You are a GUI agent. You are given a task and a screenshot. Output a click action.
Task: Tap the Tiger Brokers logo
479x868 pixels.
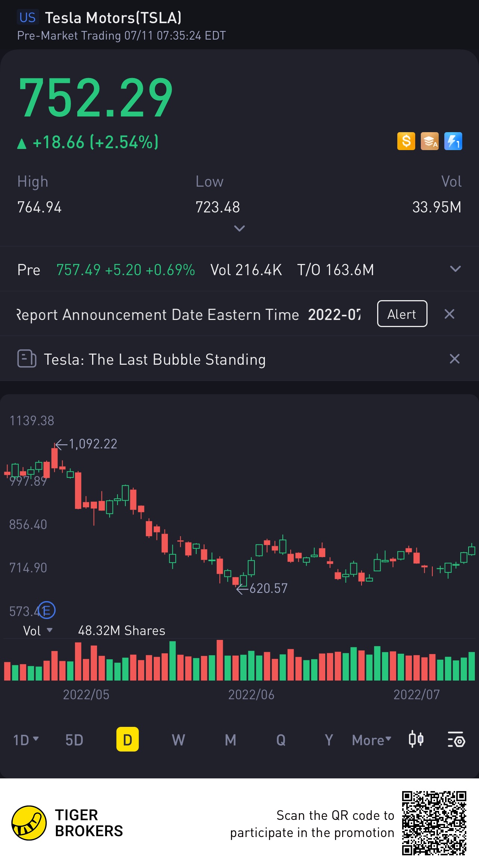29,823
